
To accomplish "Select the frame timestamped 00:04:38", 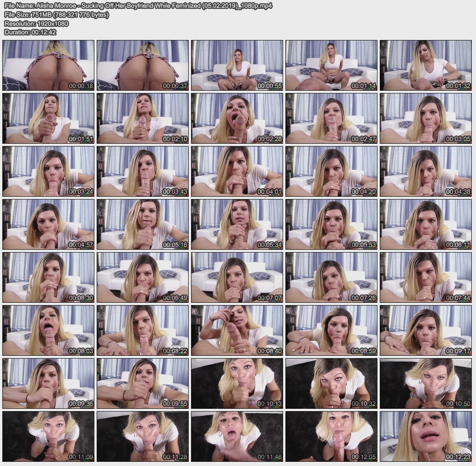I will (425, 171).
